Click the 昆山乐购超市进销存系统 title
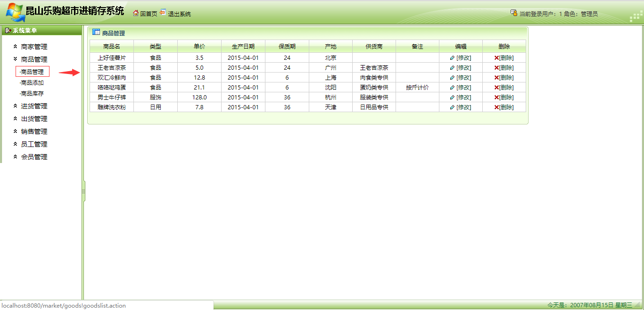The width and height of the screenshot is (644, 310). [x=75, y=11]
